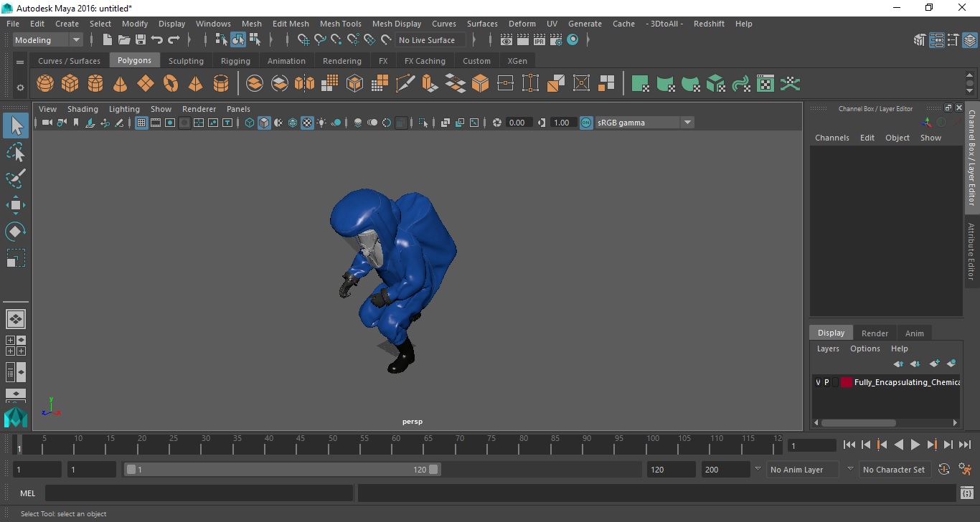Toggle use all lights in the viewport
Viewport: 980px width, 522px height.
pyautogui.click(x=321, y=123)
